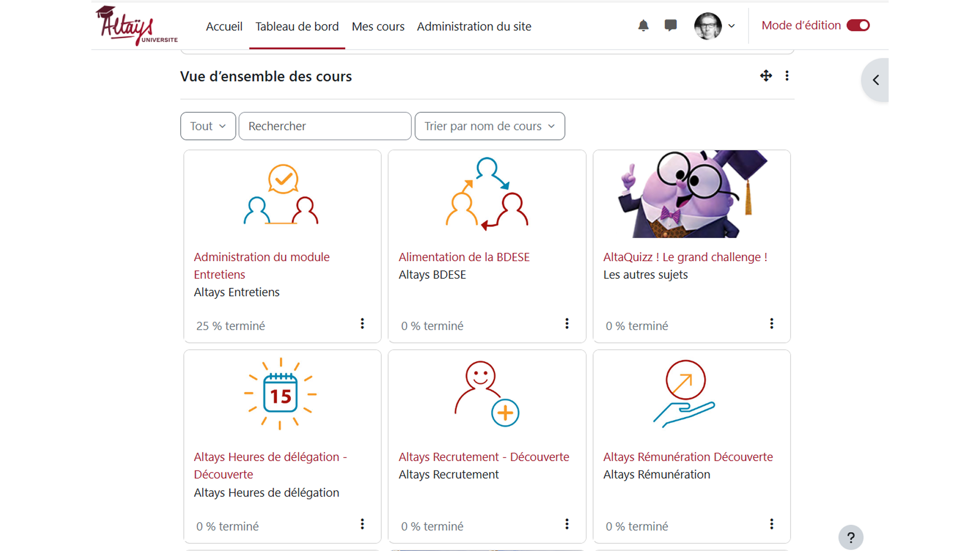Open the Altays Recrutement card's three-dot menu
Viewport: 980px width, 551px height.
(567, 524)
